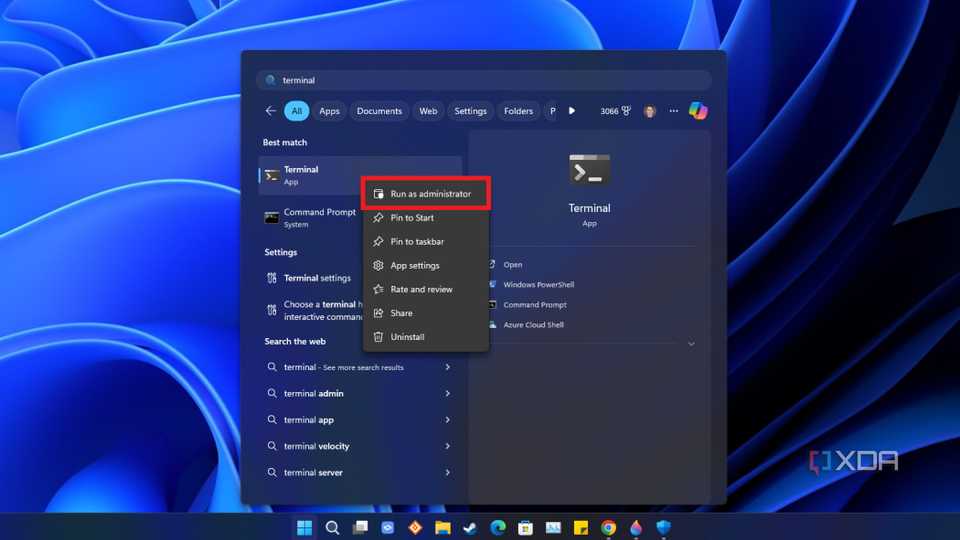Launch the Copilot icon in search

point(698,111)
